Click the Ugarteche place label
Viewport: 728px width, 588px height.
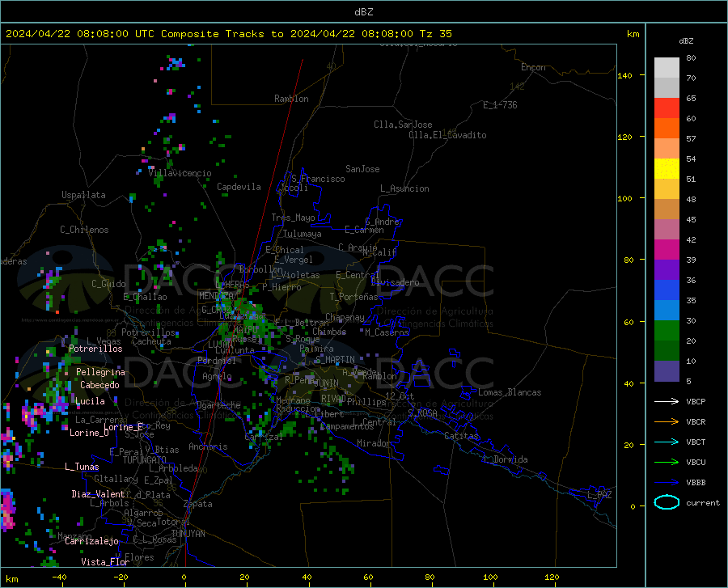[218, 405]
